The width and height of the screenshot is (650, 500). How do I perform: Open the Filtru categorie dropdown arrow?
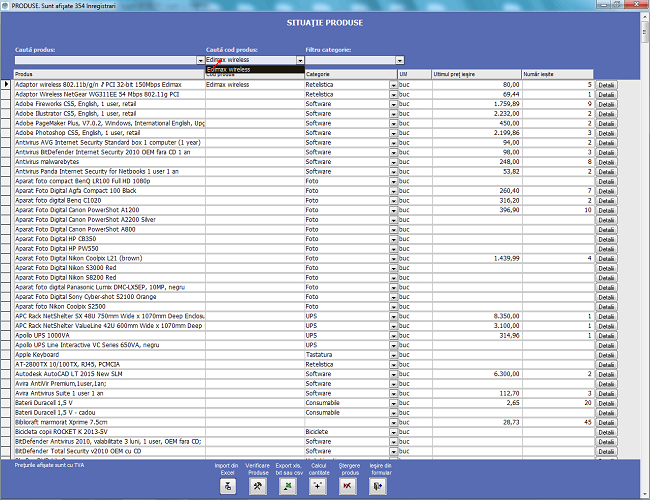400,61
